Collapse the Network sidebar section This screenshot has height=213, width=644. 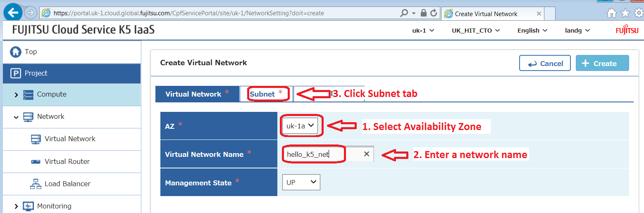click(16, 117)
